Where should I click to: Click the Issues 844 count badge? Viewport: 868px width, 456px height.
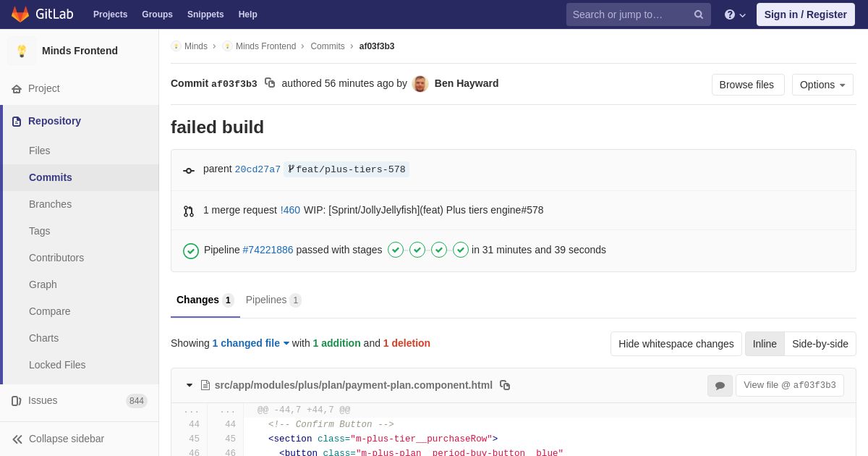point(137,401)
